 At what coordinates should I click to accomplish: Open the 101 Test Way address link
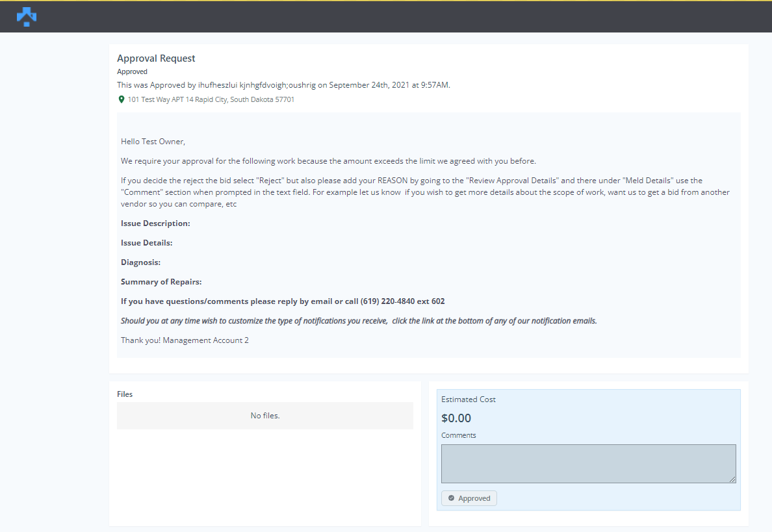211,99
